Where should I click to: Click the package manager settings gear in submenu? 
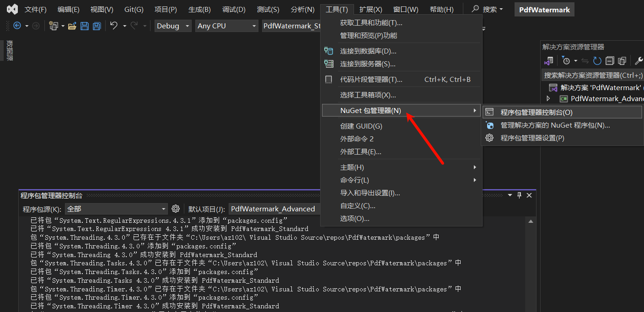tap(489, 138)
